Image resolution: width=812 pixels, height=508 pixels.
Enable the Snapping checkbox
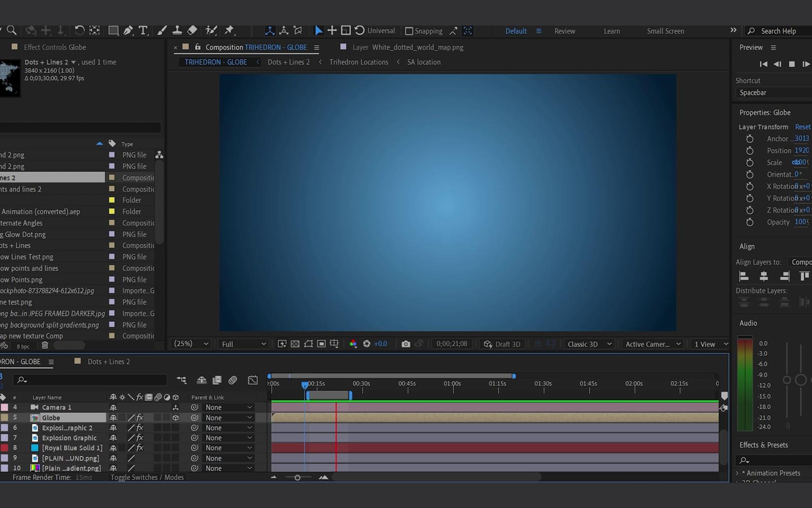click(x=409, y=31)
